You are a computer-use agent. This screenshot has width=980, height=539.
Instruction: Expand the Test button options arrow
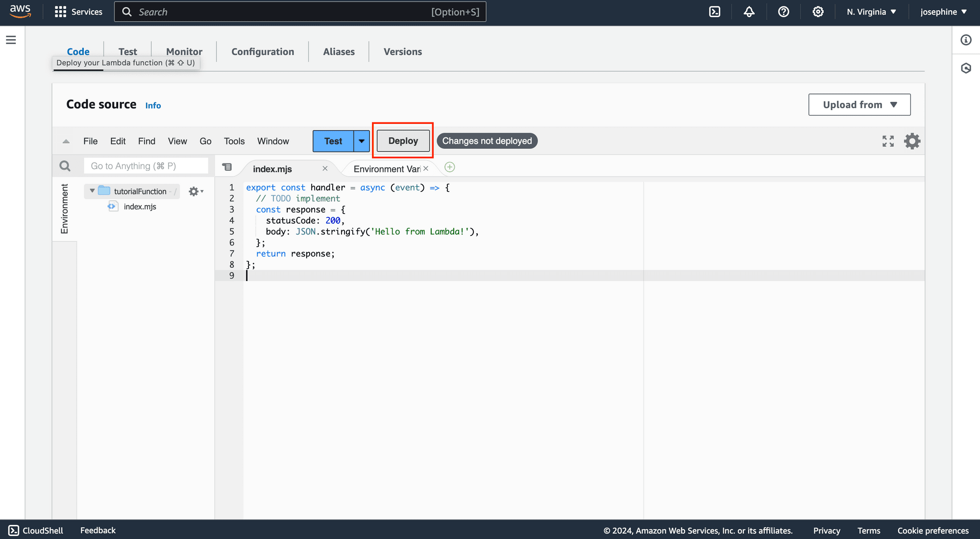[362, 141]
